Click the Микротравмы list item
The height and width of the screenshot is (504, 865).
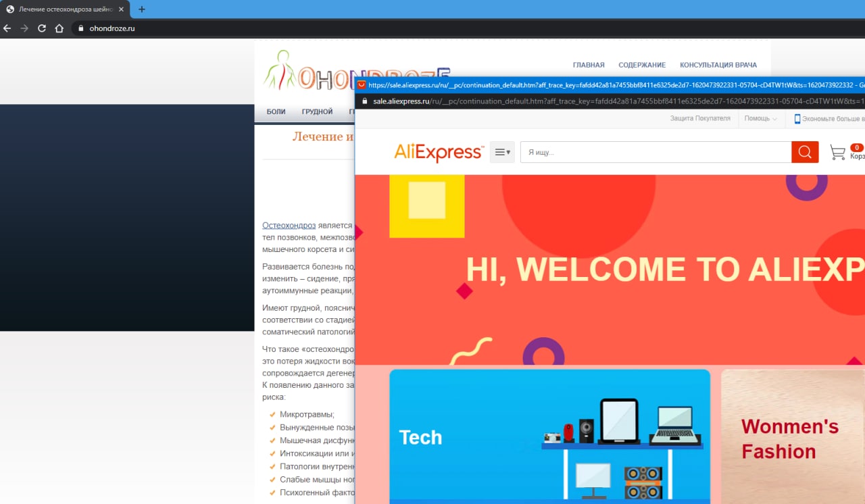click(x=307, y=414)
